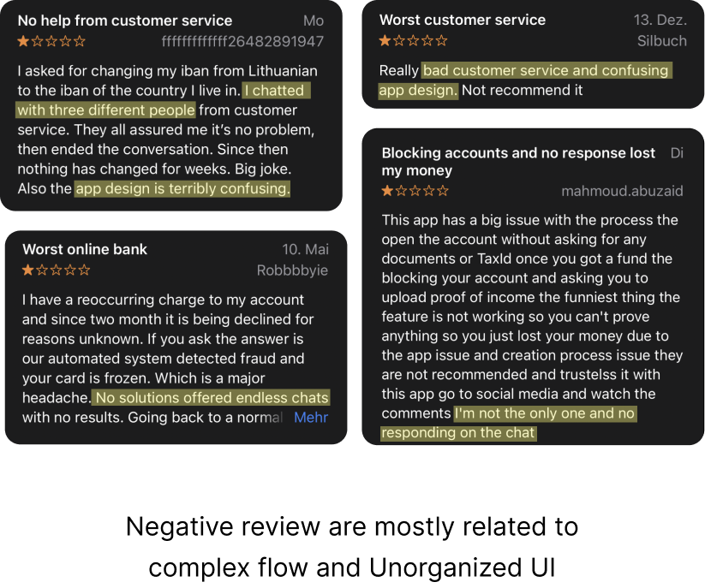This screenshot has height=588, width=705.
Task: Click the star rating under 'No help from customer service'
Action: point(51,40)
